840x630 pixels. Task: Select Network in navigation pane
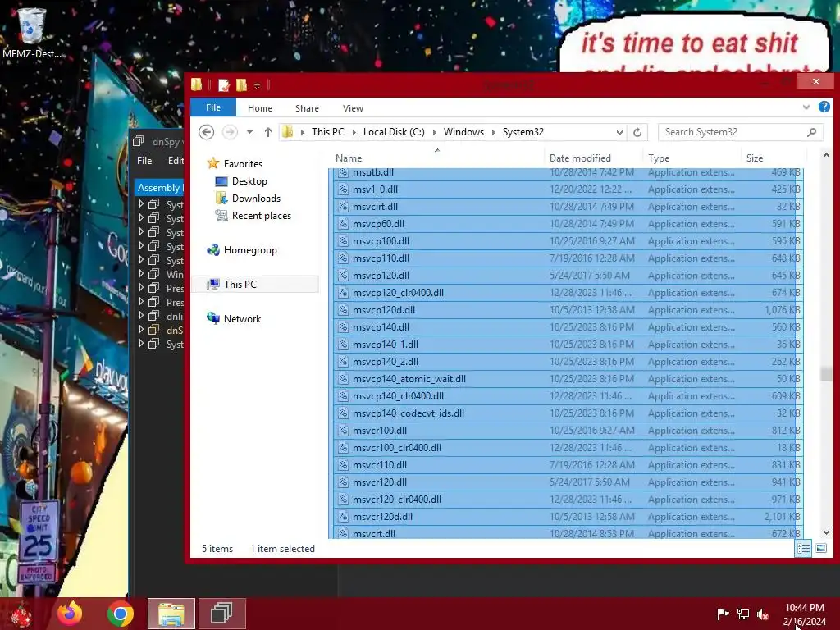pyautogui.click(x=242, y=319)
